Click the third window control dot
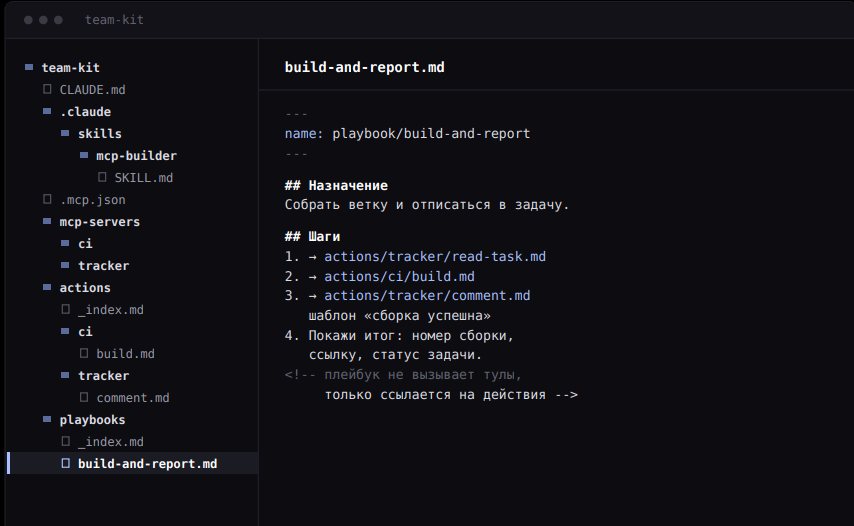 tap(58, 20)
